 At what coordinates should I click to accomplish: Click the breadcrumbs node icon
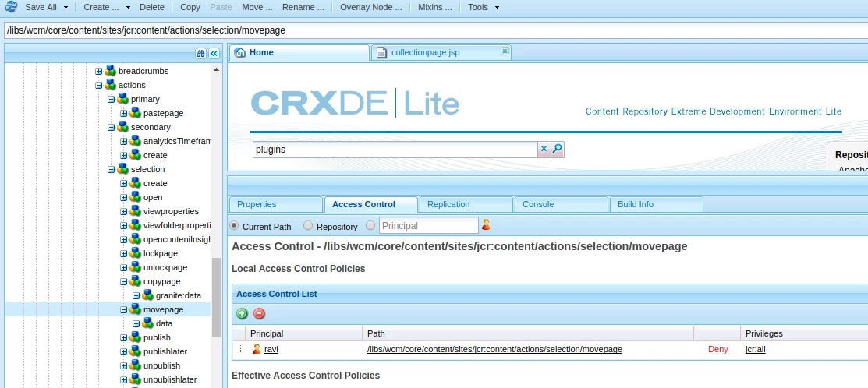(110, 71)
